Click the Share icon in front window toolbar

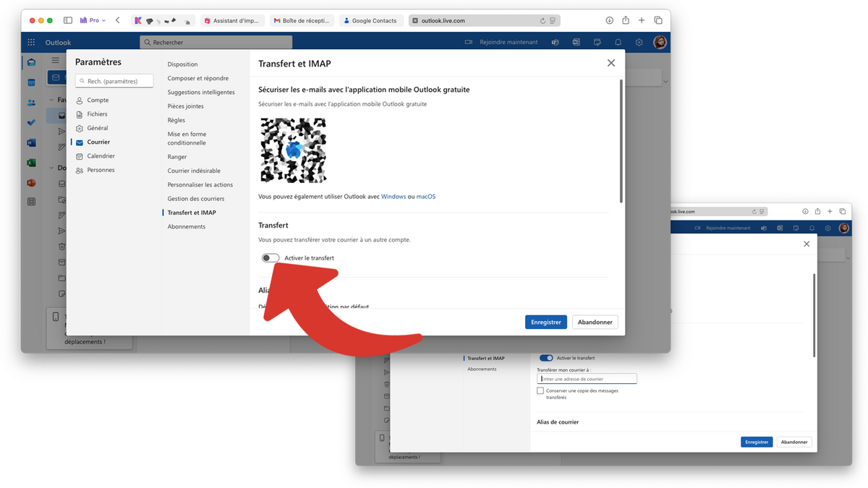pos(626,20)
